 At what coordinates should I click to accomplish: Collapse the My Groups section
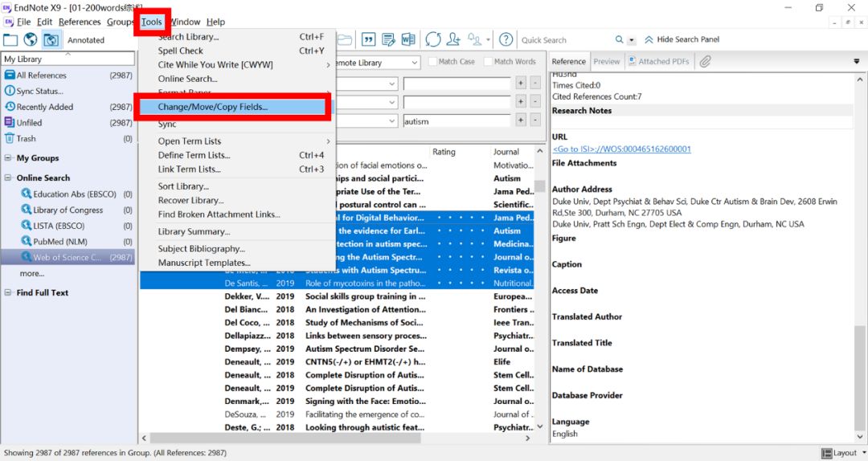8,158
